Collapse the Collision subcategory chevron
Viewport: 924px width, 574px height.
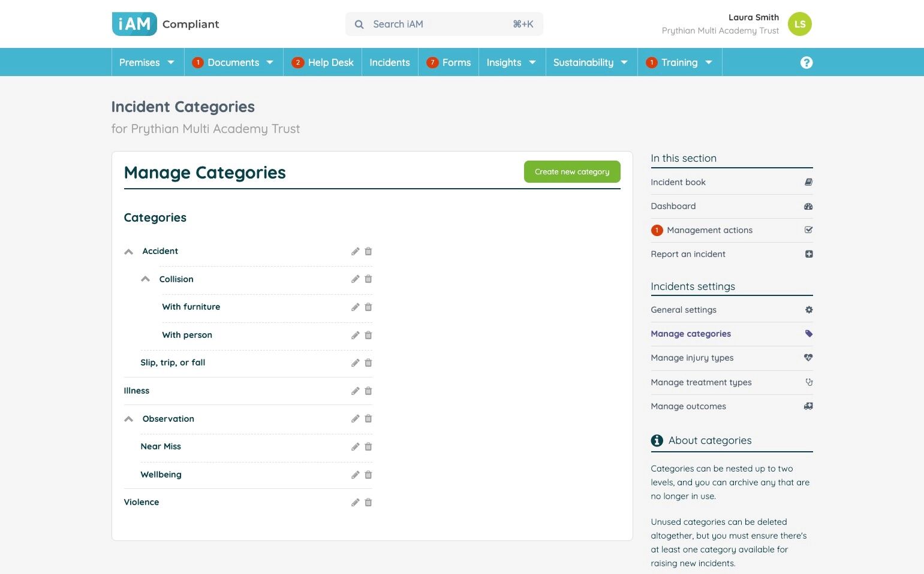coord(145,279)
